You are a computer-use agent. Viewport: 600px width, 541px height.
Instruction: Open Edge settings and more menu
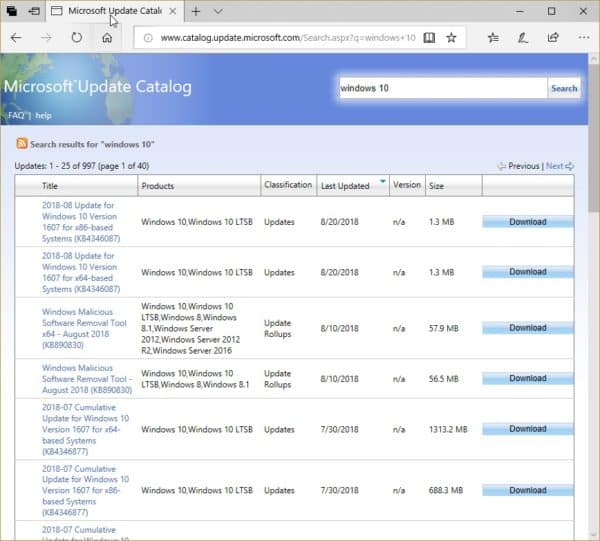pyautogui.click(x=584, y=37)
